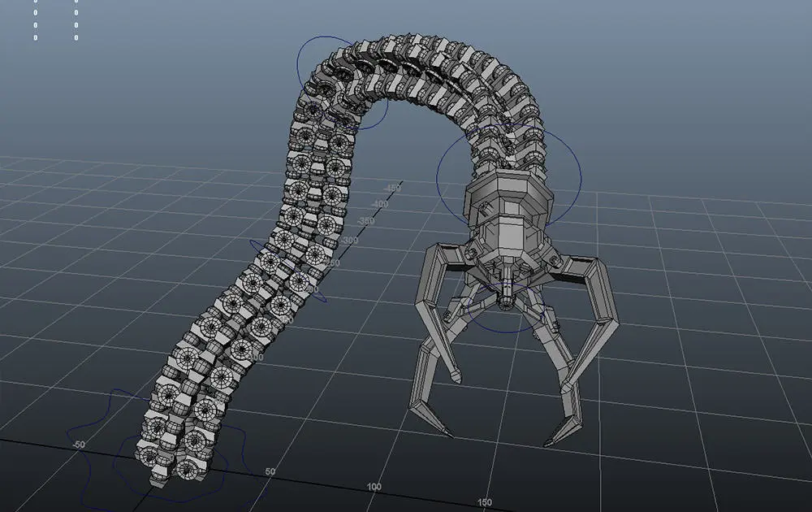812x512 pixels.
Task: Click the grid axis label "-350"
Action: 365,221
